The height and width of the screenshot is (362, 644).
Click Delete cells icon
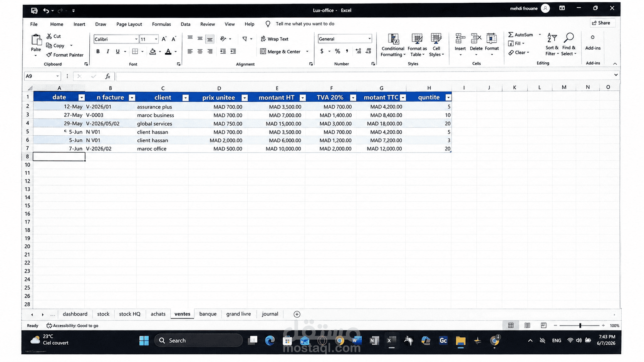click(x=476, y=38)
